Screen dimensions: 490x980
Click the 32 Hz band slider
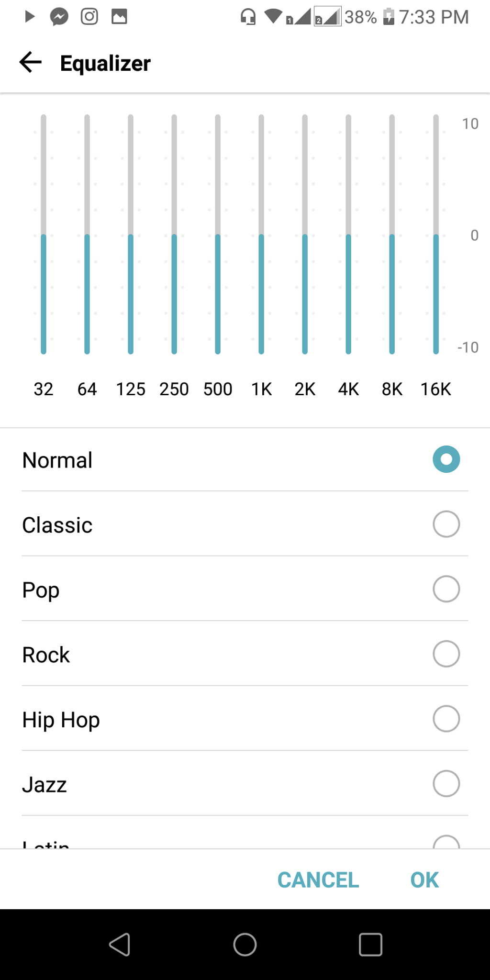(44, 234)
